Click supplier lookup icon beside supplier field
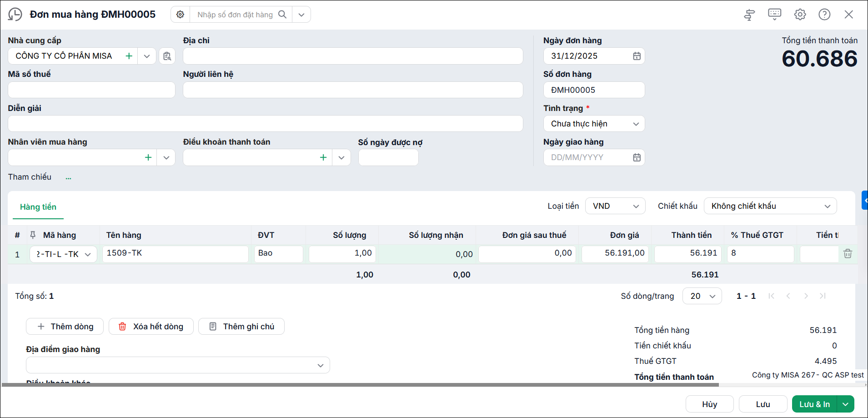The height and width of the screenshot is (418, 868). click(167, 56)
